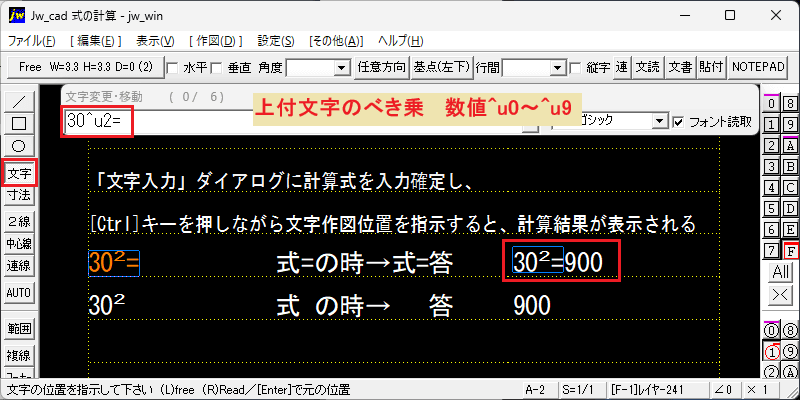Click square layer button 8
Viewport: 800px width, 400px height.
[x=790, y=104]
